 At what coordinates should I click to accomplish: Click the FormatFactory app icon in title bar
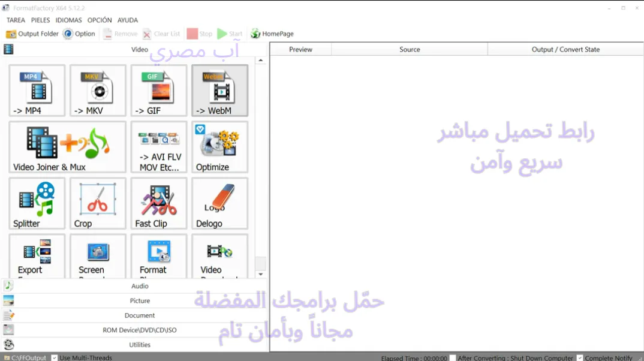(6, 8)
